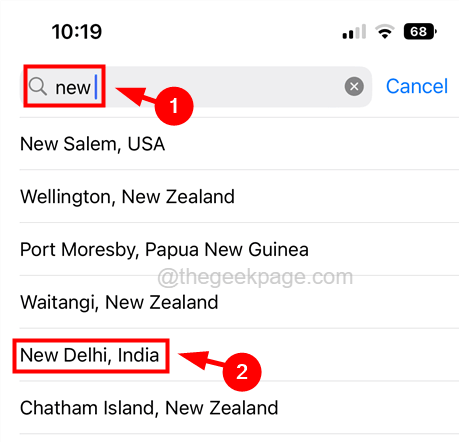Image resolution: width=459 pixels, height=442 pixels.
Task: Click the magnifying glass search icon
Action: coord(37,87)
